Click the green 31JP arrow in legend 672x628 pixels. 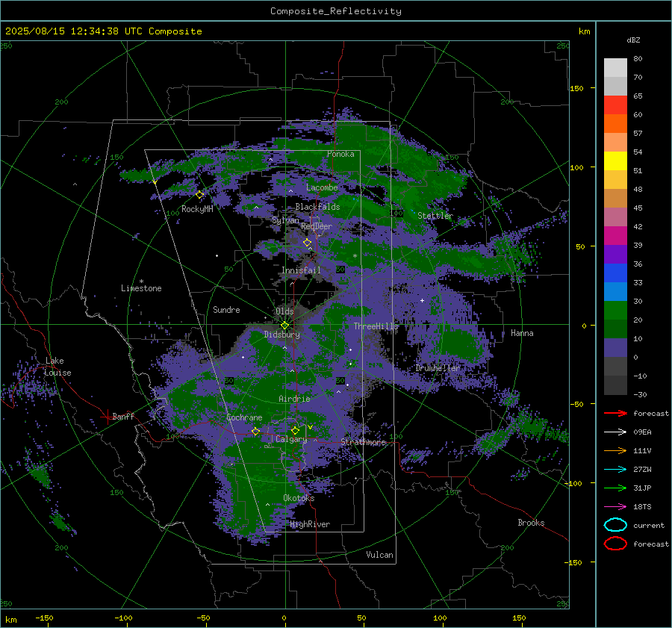[615, 488]
